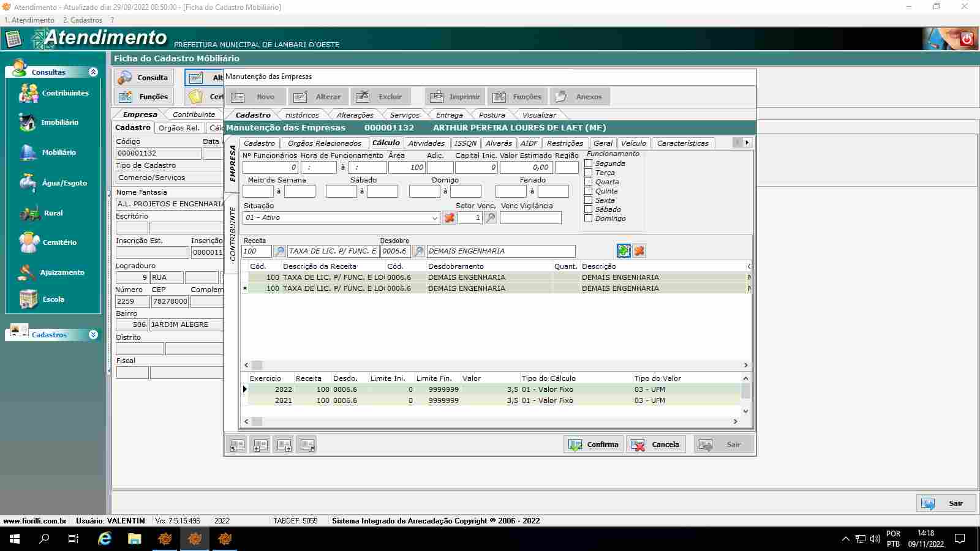Screen dimensions: 980x551
Task: Open the Imobiliário sidebar icon
Action: (28, 122)
